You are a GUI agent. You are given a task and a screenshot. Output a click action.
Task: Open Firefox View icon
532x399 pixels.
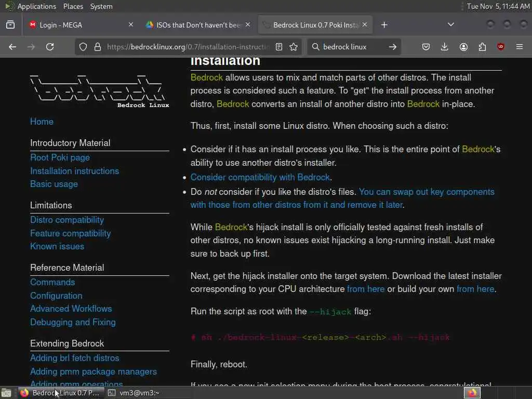[10, 25]
